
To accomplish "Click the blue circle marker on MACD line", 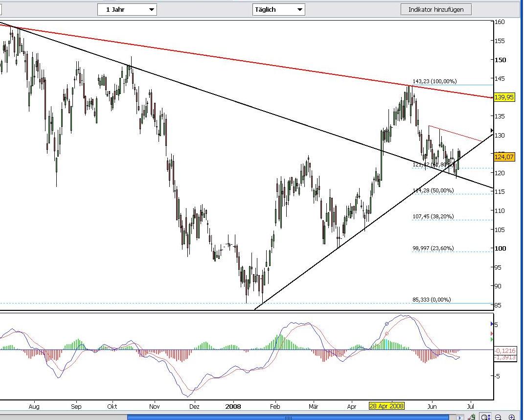I will coord(387,324).
